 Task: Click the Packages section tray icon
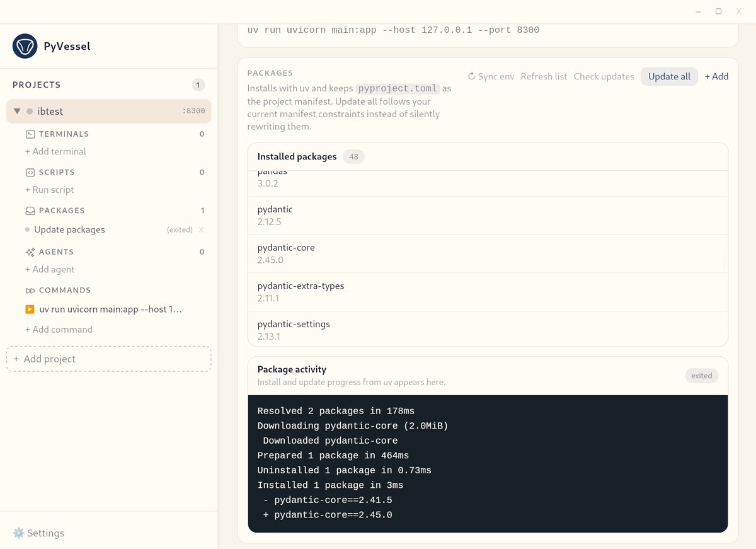[30, 211]
